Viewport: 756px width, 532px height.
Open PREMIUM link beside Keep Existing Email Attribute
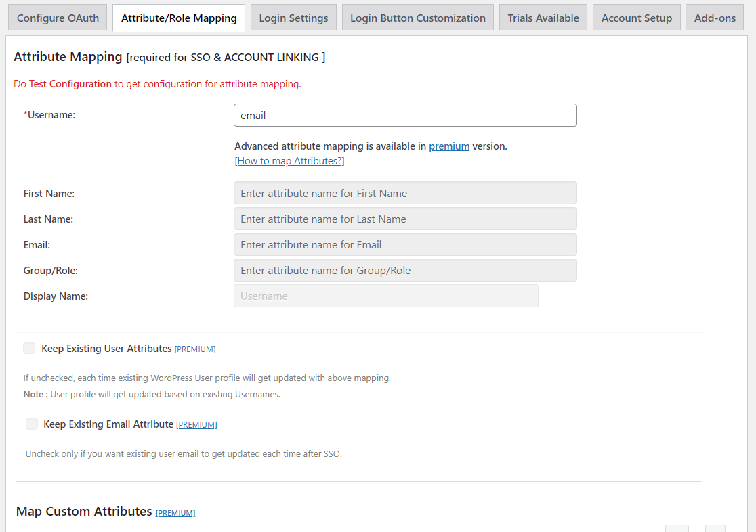point(196,424)
